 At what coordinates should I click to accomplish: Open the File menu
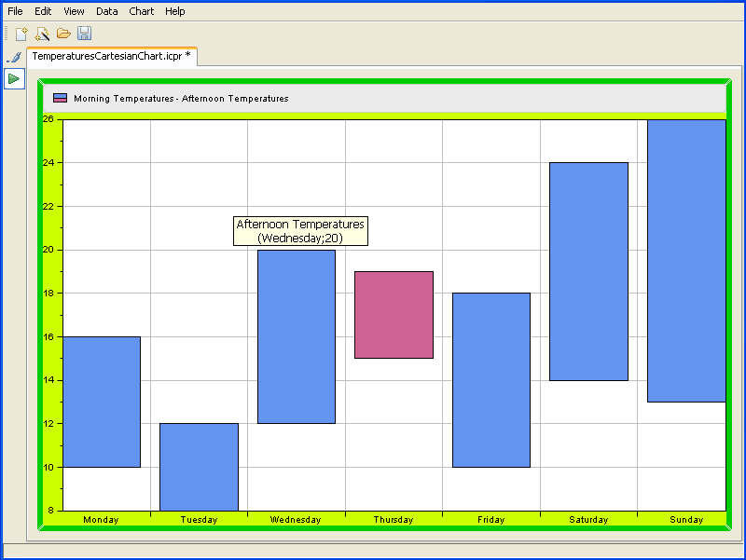(15, 11)
